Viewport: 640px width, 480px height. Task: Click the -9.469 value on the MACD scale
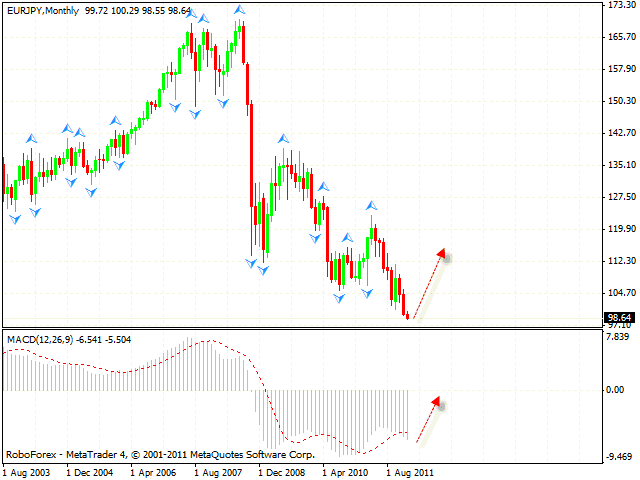pos(620,456)
